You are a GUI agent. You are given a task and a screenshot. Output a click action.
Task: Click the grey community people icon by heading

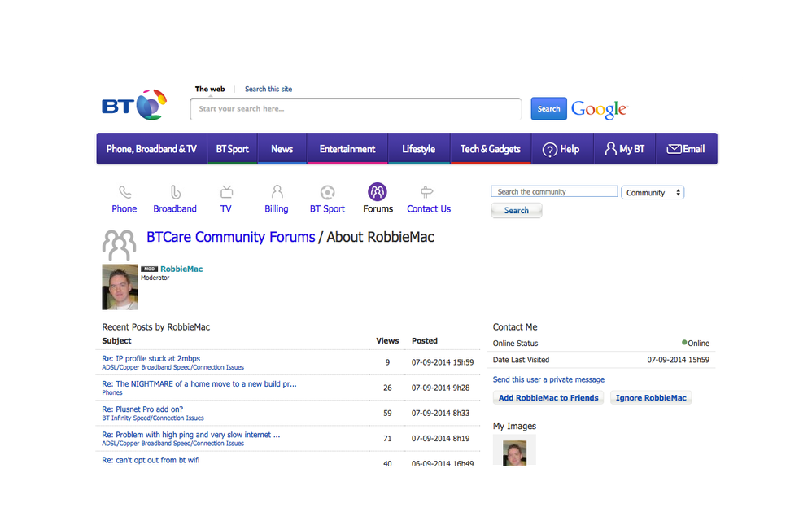[x=119, y=245]
